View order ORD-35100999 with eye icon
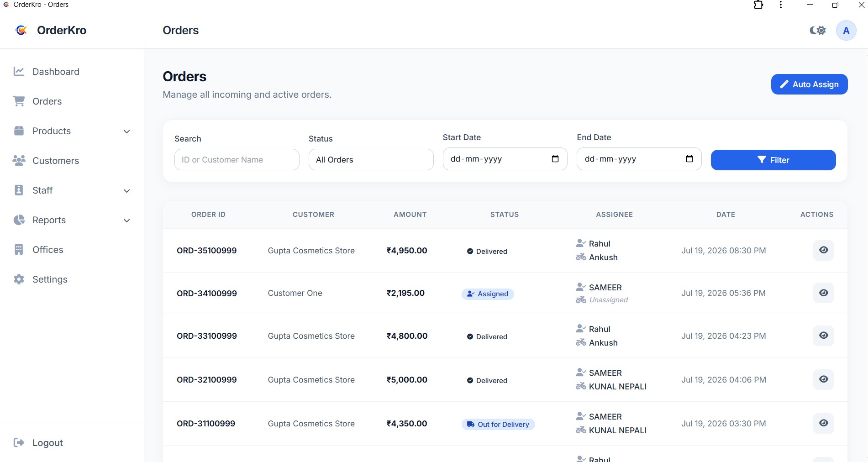Image resolution: width=868 pixels, height=462 pixels. point(823,250)
